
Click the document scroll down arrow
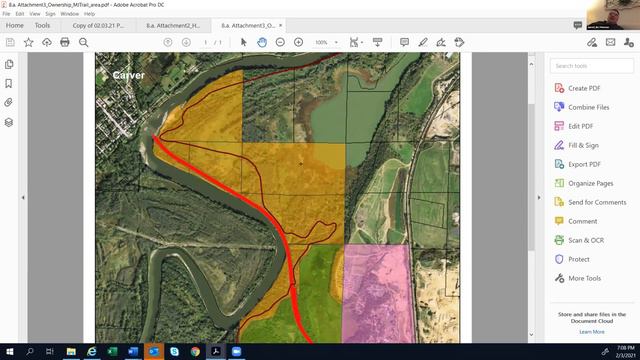tap(531, 335)
